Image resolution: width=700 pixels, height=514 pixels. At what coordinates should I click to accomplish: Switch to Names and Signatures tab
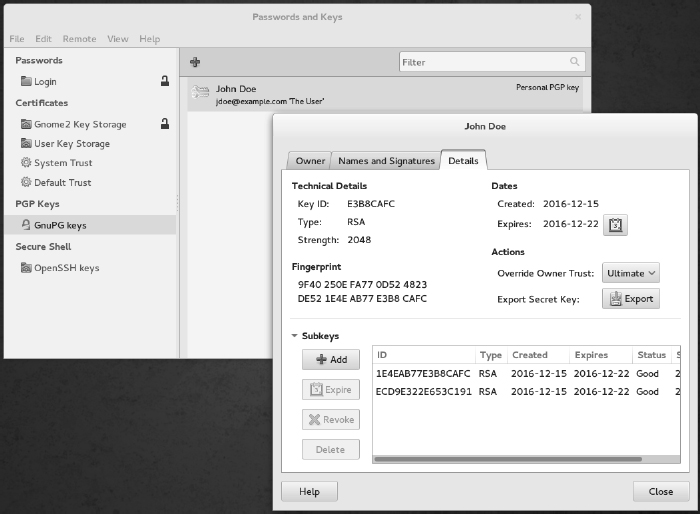386,161
